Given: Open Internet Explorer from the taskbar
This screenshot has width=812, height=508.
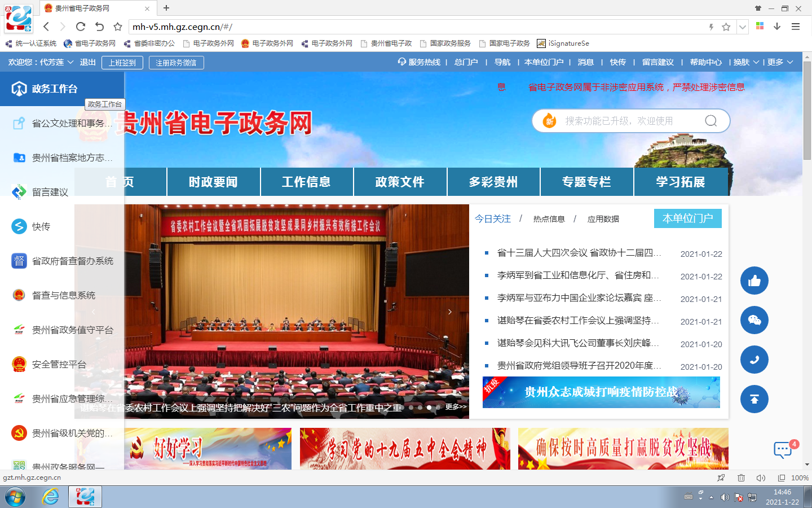Looking at the screenshot, I should click(x=51, y=497).
